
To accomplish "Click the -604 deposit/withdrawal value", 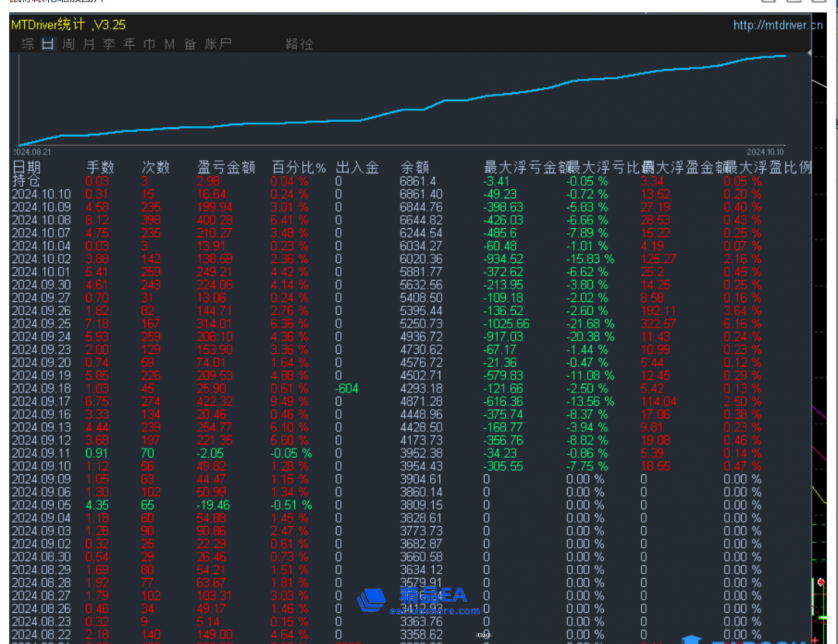I will click(347, 388).
